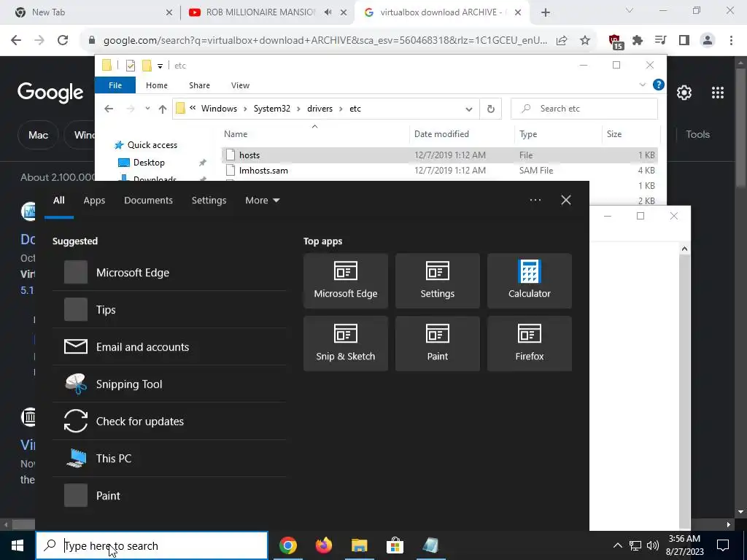This screenshot has height=560, width=747.
Task: Open a new Chrome tab
Action: [546, 12]
